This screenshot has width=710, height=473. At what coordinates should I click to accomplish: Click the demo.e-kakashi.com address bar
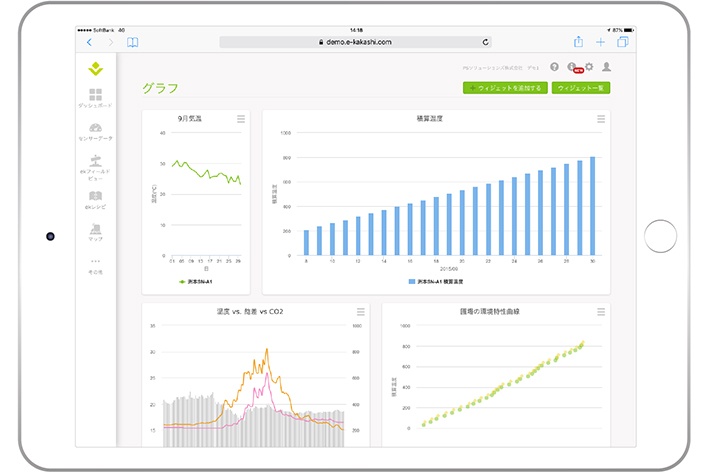tap(355, 42)
